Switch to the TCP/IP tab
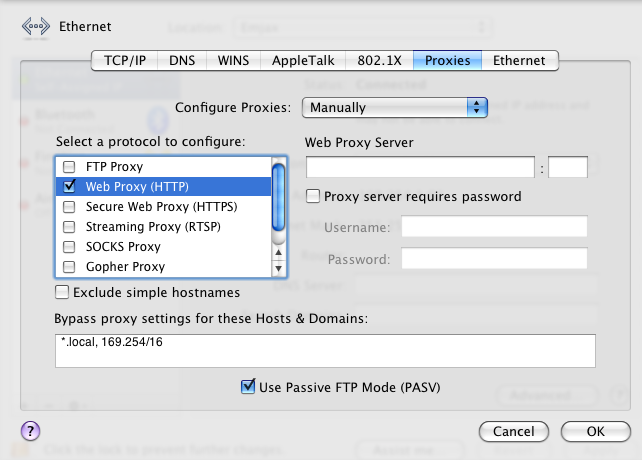This screenshot has height=460, width=642. 125,61
